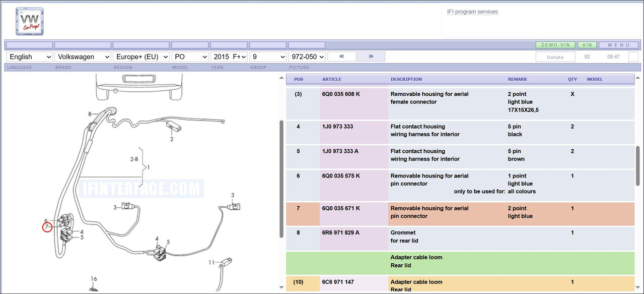Screen dimensions: 644x294
Task: Click the parts table scrollbar thumb
Action: coord(639,167)
